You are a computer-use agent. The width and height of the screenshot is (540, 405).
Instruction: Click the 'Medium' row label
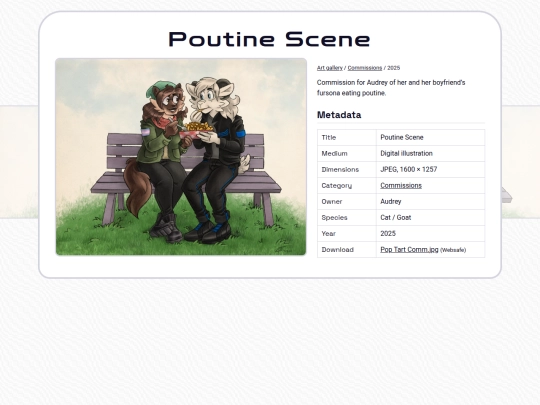coord(334,153)
